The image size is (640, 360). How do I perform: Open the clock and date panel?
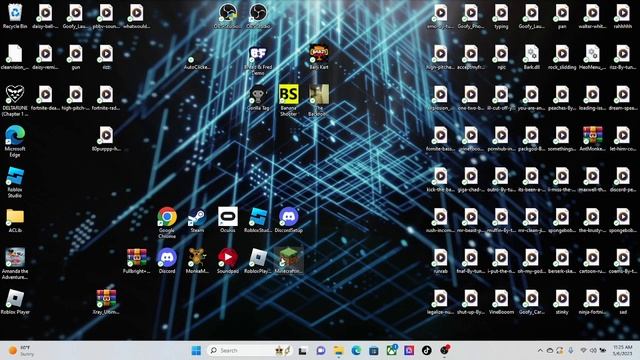[622, 351]
